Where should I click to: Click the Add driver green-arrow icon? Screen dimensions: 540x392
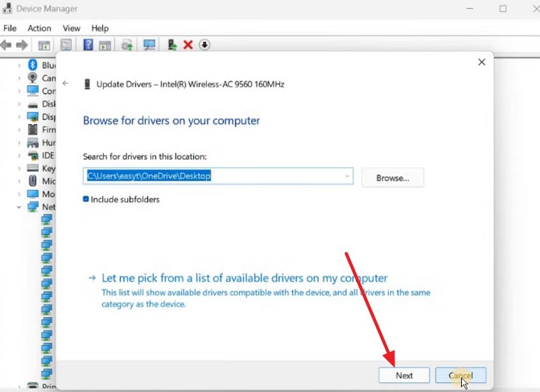click(x=172, y=44)
